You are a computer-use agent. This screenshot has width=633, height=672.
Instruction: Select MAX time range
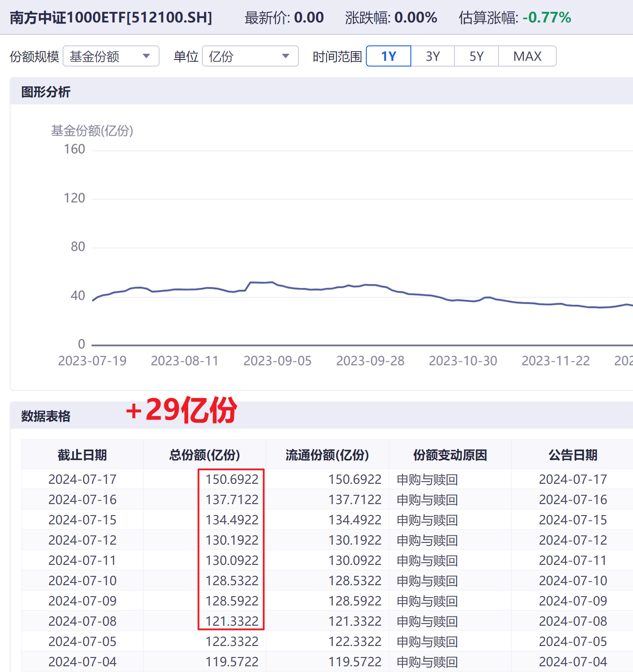527,56
